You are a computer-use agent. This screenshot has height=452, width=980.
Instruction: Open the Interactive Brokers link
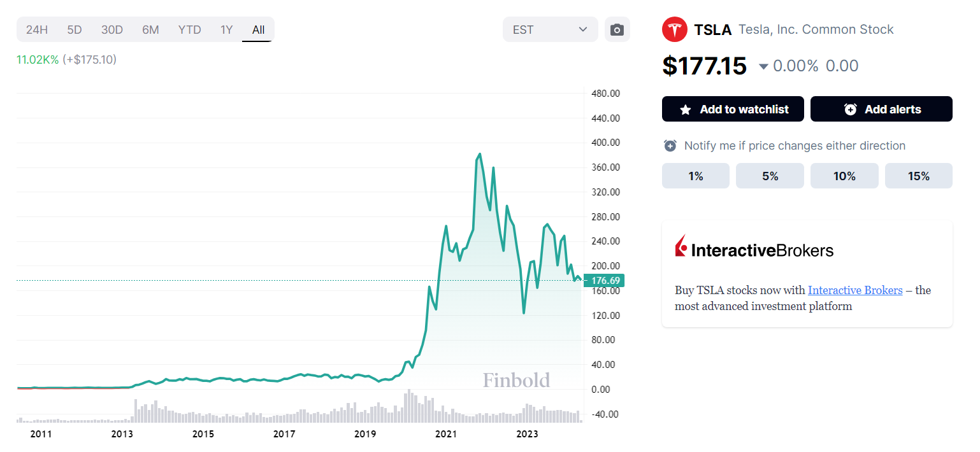[x=855, y=290]
